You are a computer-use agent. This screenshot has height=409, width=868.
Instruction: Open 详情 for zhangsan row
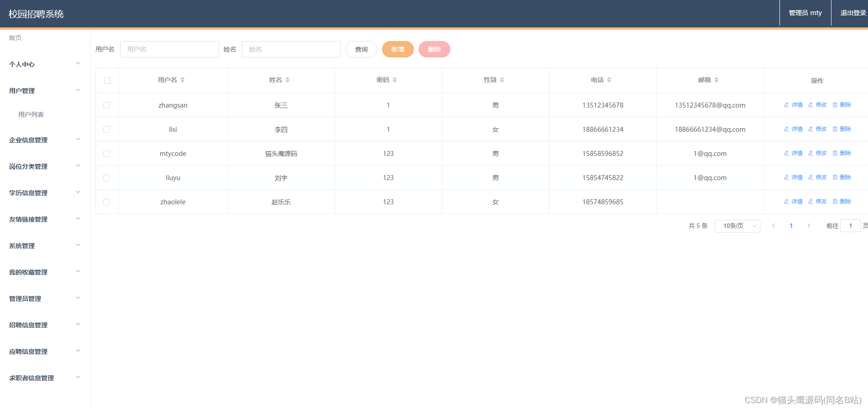coord(793,105)
